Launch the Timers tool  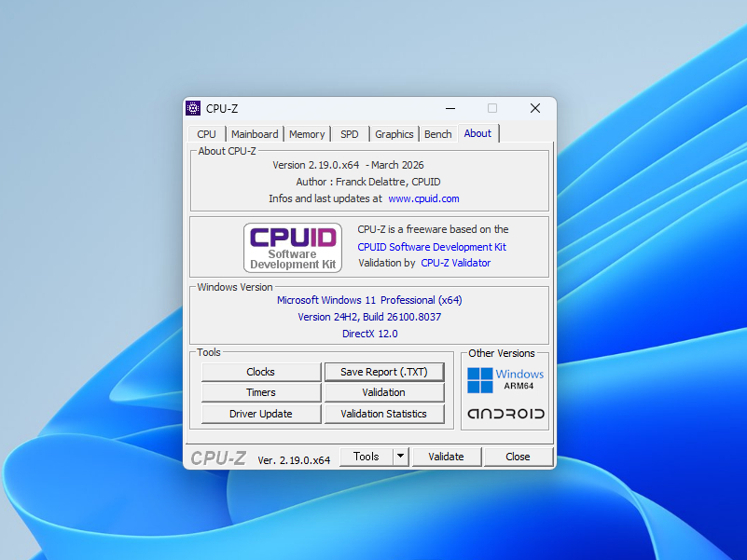tap(260, 392)
